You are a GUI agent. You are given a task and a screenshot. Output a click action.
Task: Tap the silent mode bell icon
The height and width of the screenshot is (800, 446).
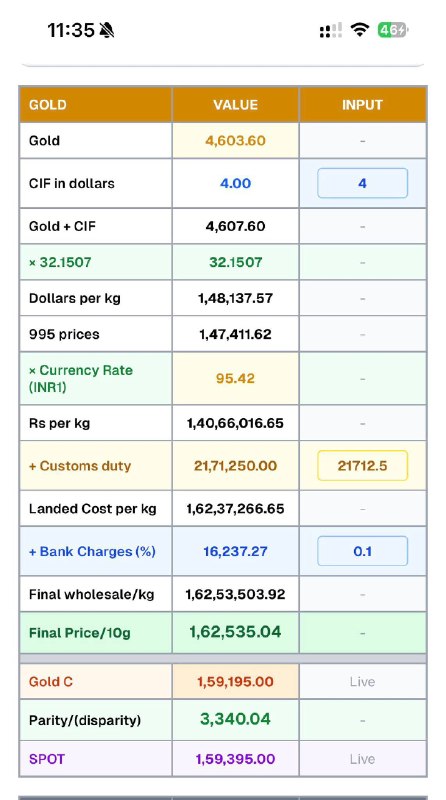click(x=107, y=31)
